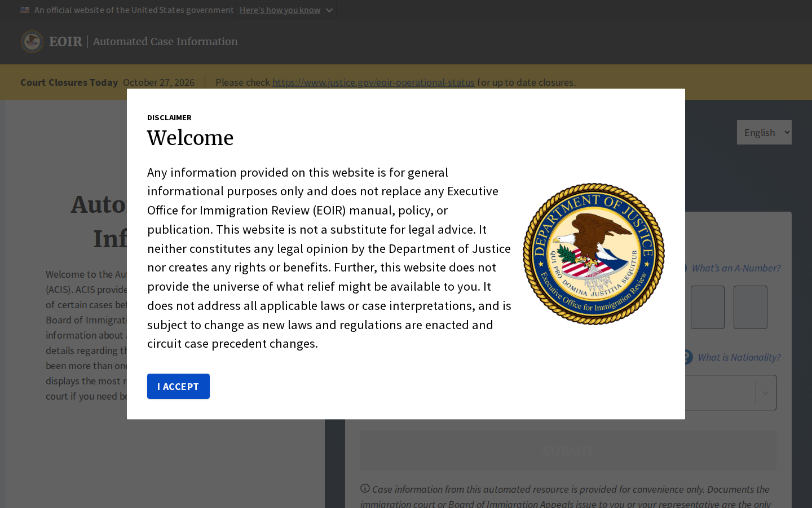Click the I ACCEPT disclaimer button
Screen dimensions: 812x508
[178, 386]
